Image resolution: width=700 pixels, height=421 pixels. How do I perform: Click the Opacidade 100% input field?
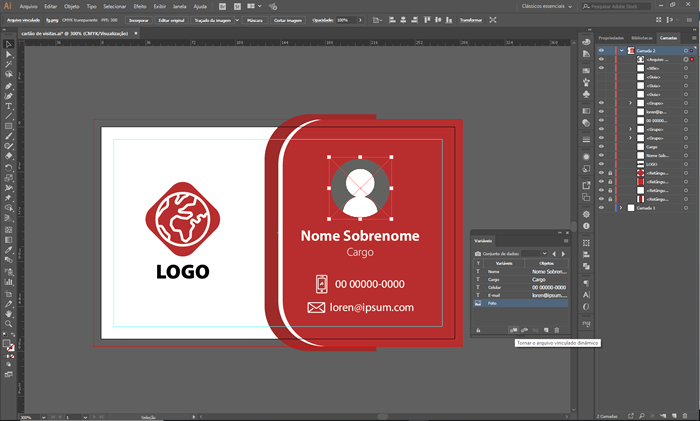click(x=346, y=20)
